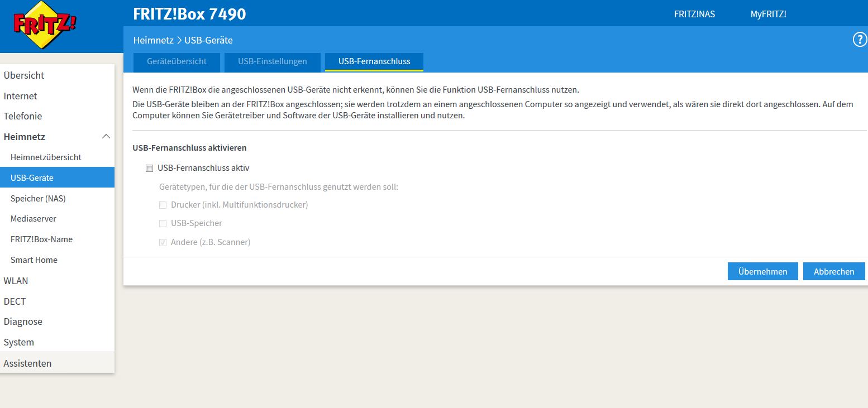Image resolution: width=868 pixels, height=408 pixels.
Task: Open Assistenten in the sidebar
Action: tap(57, 363)
